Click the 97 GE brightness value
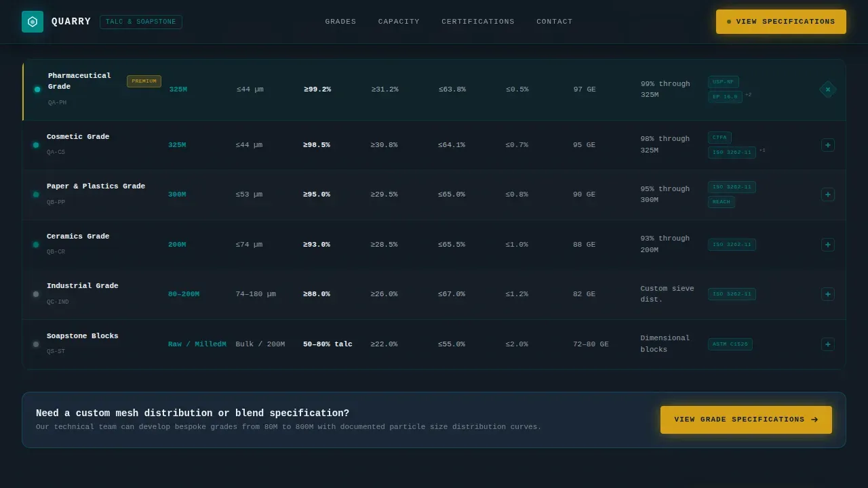 tap(585, 89)
